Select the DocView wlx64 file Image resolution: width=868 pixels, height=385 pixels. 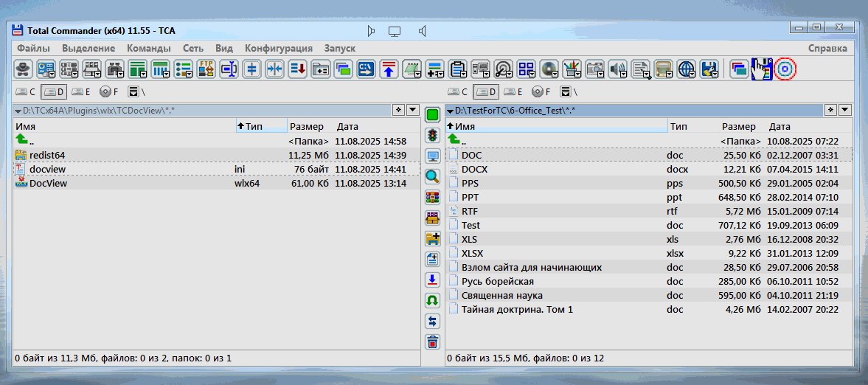pos(48,183)
